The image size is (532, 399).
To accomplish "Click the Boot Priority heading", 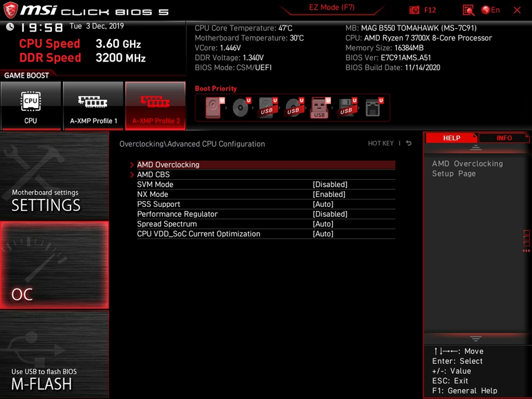I will click(216, 88).
